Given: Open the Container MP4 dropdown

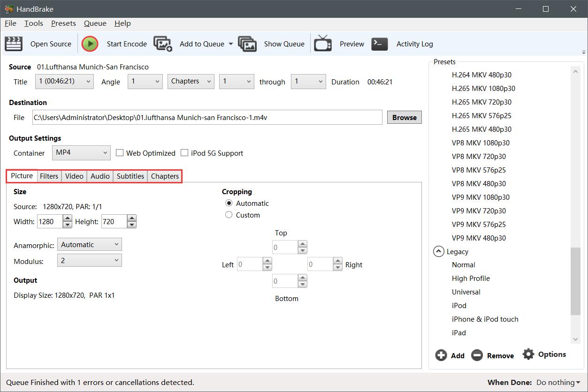Looking at the screenshot, I should point(81,153).
